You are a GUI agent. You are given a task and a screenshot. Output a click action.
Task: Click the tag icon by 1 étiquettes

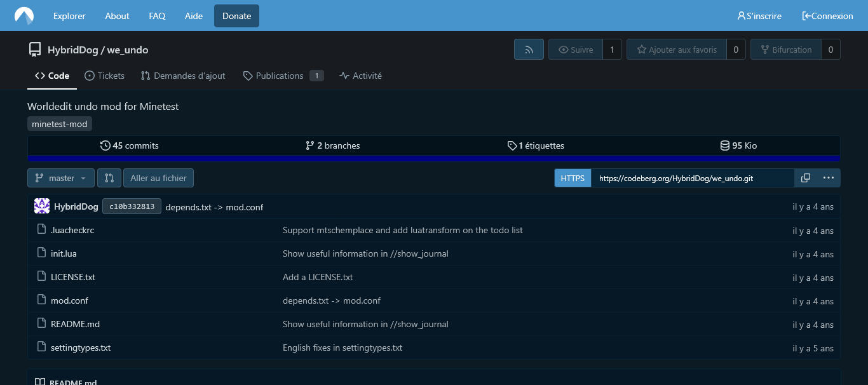pyautogui.click(x=512, y=145)
